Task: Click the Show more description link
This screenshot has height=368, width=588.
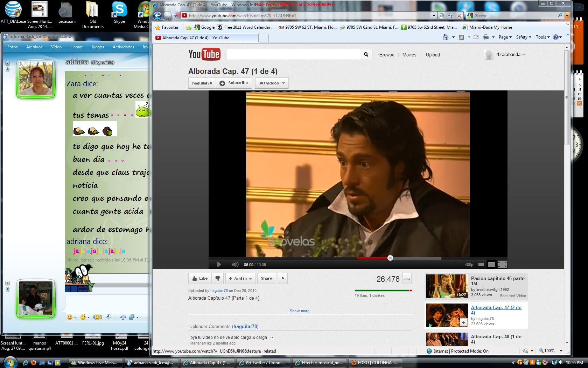Action: 299,311
